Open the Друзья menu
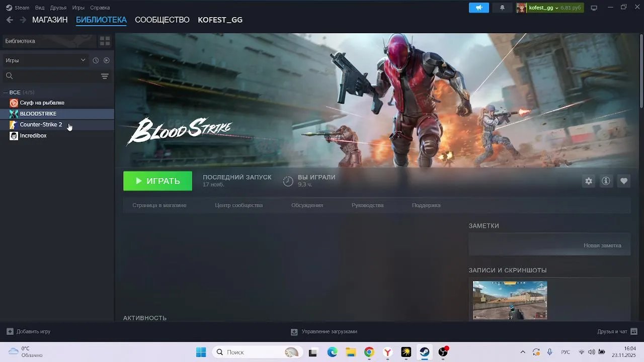This screenshot has width=644, height=362. coord(58,8)
